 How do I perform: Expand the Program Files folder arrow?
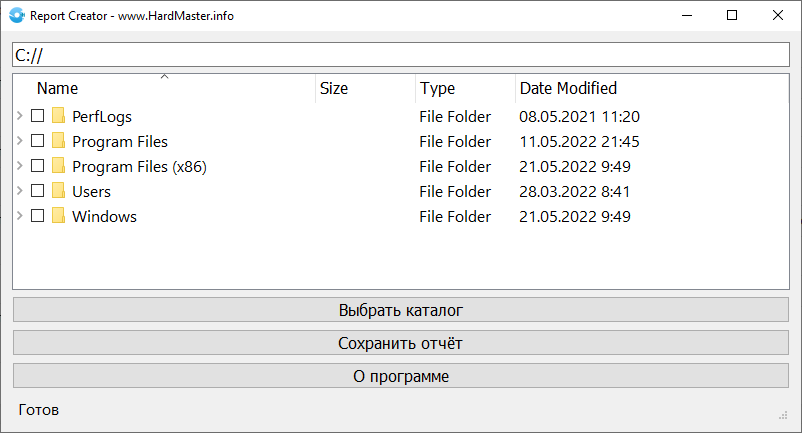click(20, 141)
